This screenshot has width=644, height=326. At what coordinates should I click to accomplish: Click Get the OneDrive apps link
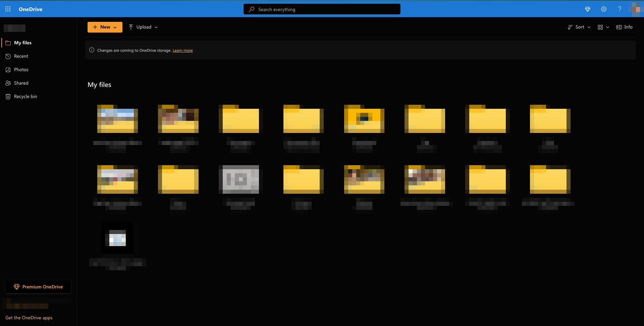[29, 318]
